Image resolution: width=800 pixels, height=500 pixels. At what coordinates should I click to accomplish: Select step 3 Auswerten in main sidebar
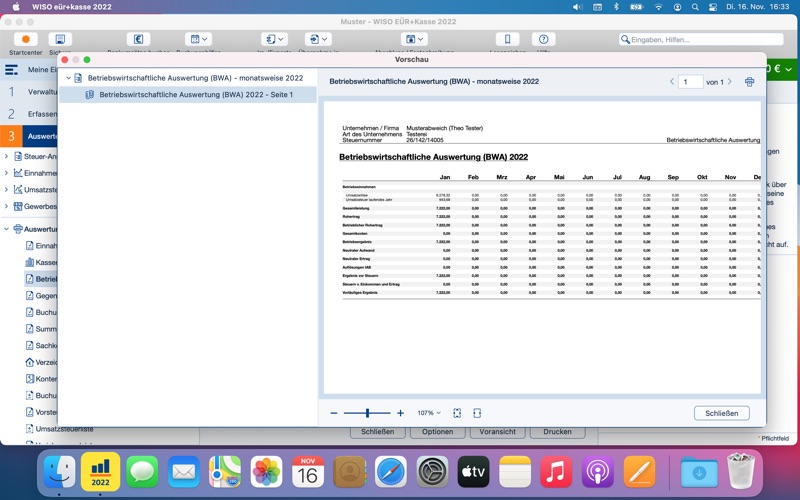click(29, 136)
